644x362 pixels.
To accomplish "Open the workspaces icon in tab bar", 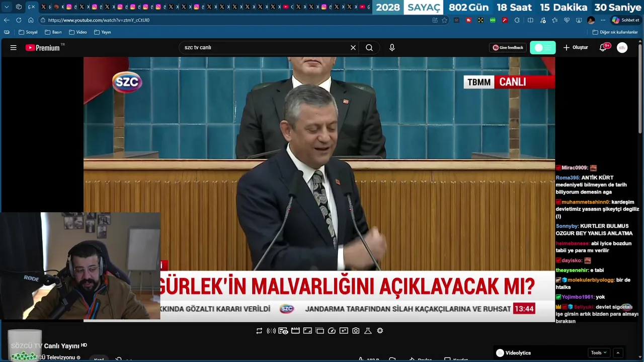I will tap(19, 7).
